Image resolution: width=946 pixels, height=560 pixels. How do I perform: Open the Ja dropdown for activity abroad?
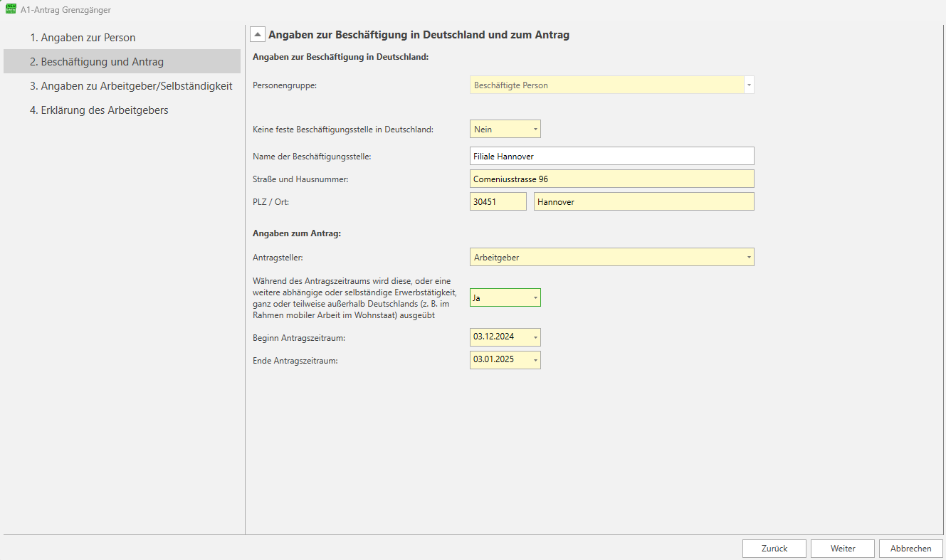coord(535,298)
